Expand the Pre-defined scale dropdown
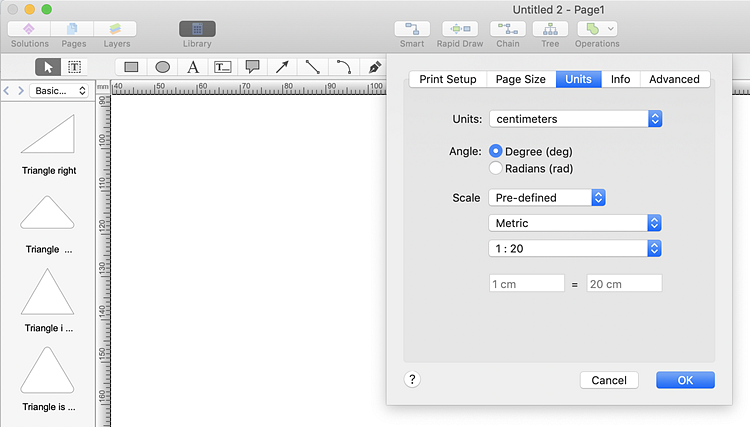 [x=547, y=197]
